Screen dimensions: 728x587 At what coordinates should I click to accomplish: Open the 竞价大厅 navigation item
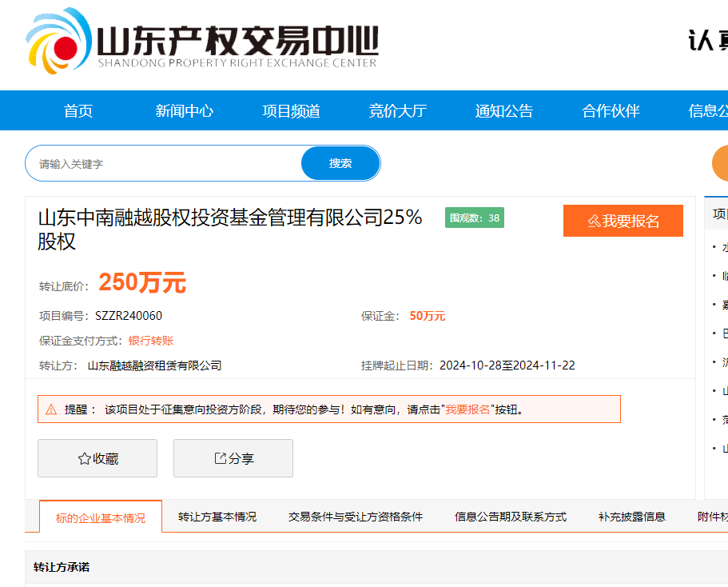[x=397, y=111]
